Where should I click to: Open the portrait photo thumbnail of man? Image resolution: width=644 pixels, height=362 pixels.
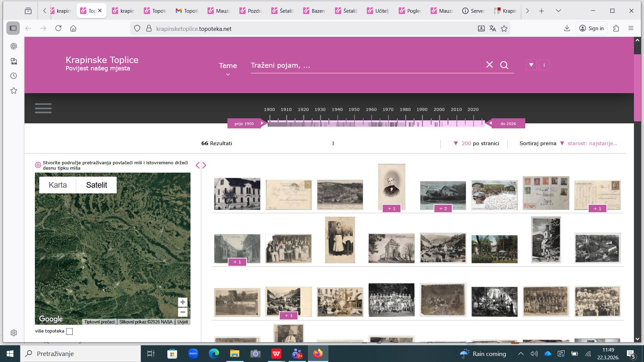tap(391, 186)
